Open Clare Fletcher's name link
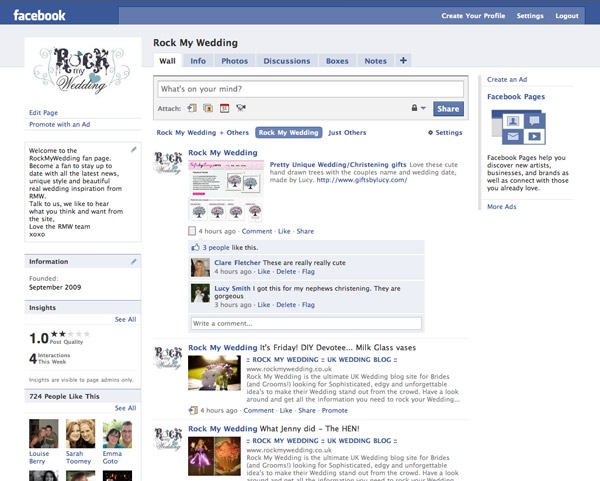The image size is (600, 481). tap(237, 263)
